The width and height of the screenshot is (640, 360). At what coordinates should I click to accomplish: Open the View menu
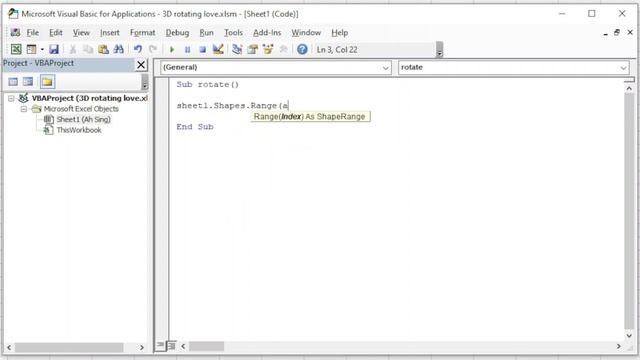click(x=81, y=33)
